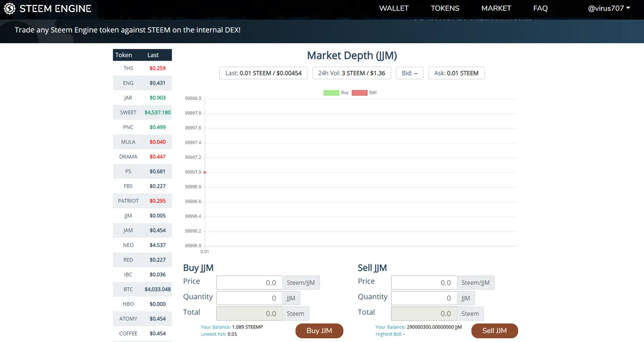Focus the Sell JJM Quantity field
The width and height of the screenshot is (644, 342).
click(424, 298)
